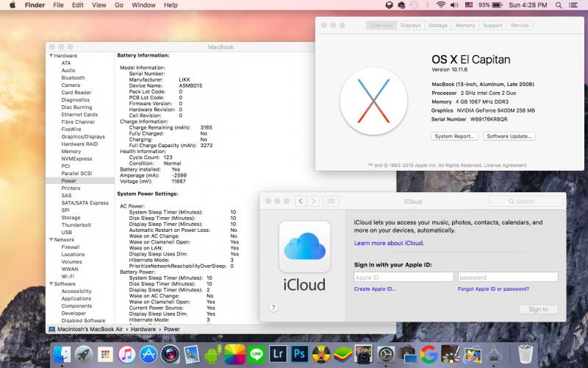
Task: Open the Trash in Dock
Action: pyautogui.click(x=526, y=354)
